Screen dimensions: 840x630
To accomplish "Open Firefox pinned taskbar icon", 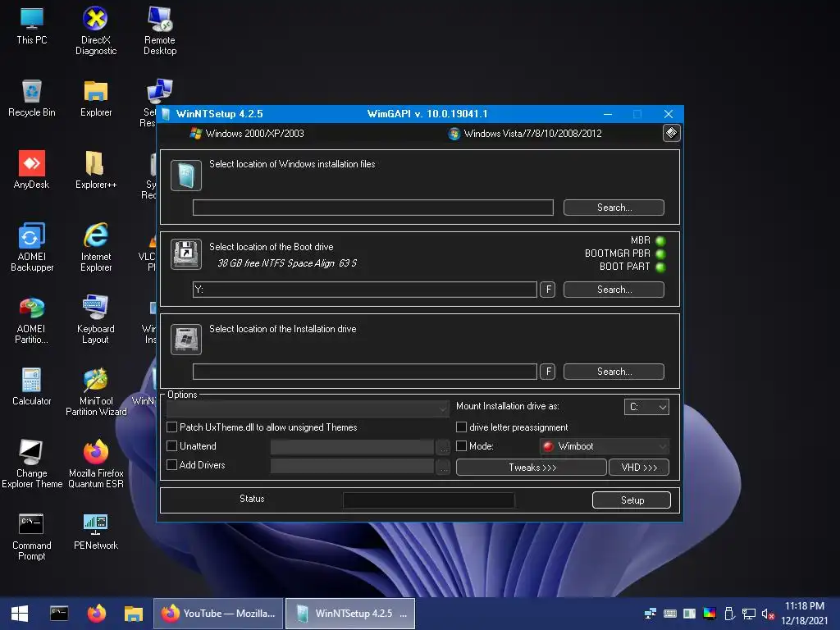I will point(97,614).
